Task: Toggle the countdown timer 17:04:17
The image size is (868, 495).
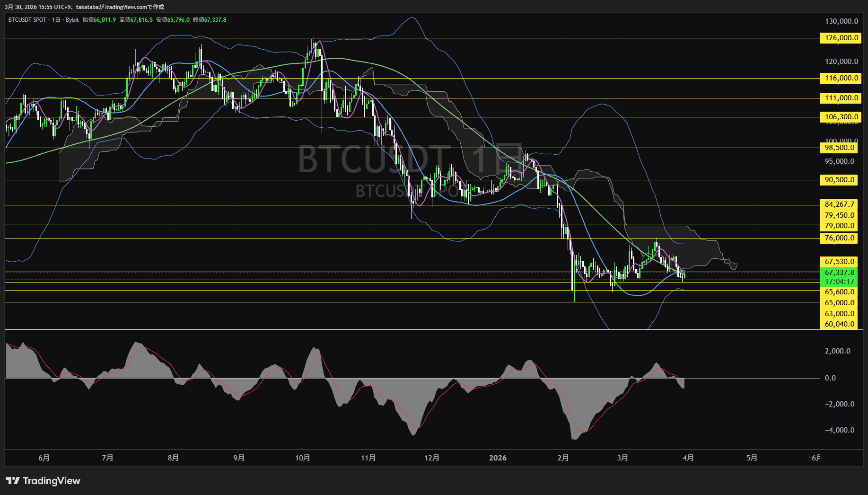Action: (839, 281)
